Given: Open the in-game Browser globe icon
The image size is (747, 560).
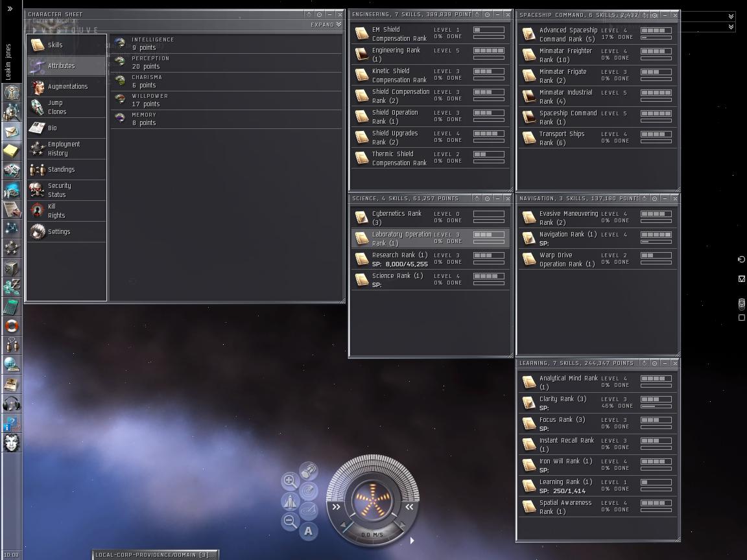Looking at the screenshot, I should 11,364.
